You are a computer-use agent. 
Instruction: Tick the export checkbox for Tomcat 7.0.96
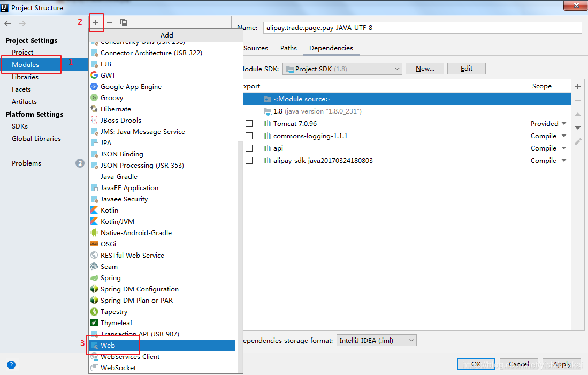[x=249, y=124]
